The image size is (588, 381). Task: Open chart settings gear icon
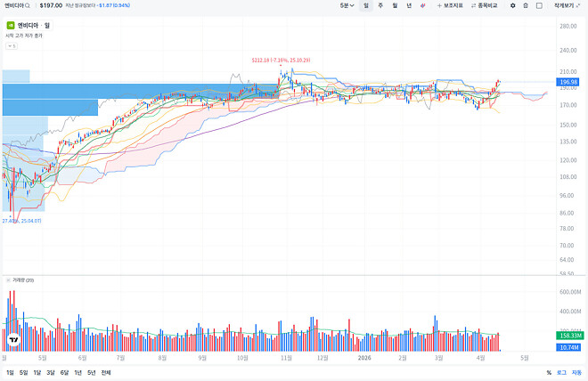click(x=512, y=5)
